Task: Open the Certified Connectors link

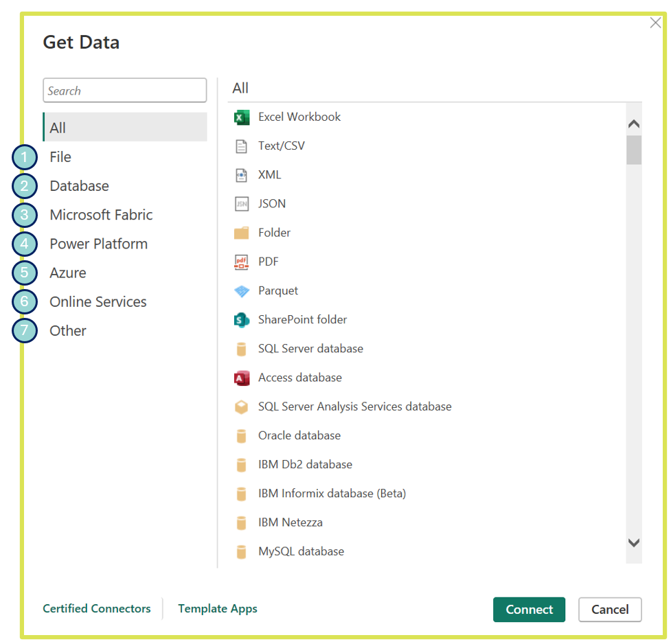Action: click(97, 609)
